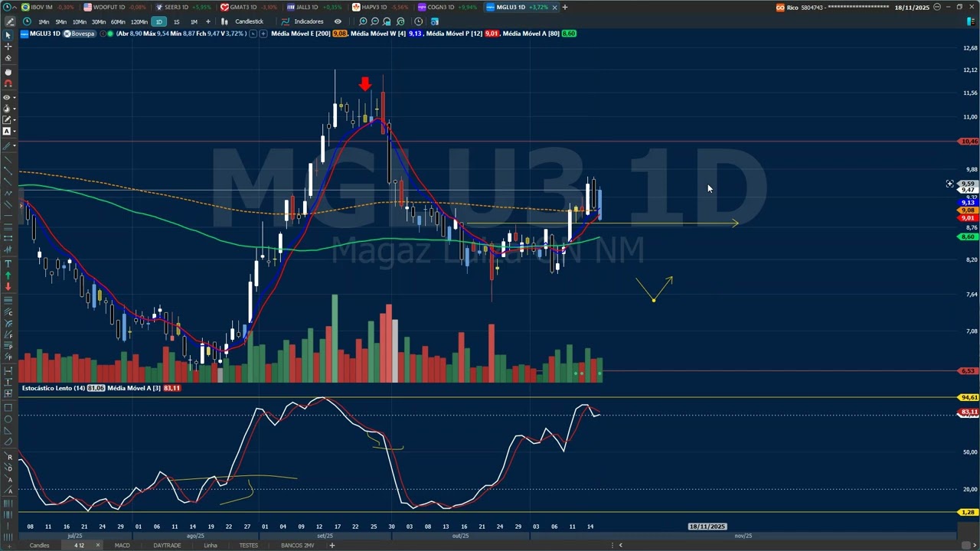Click the right panel toggle icon at top right
Screen dimensions: 980x551
(x=971, y=21)
